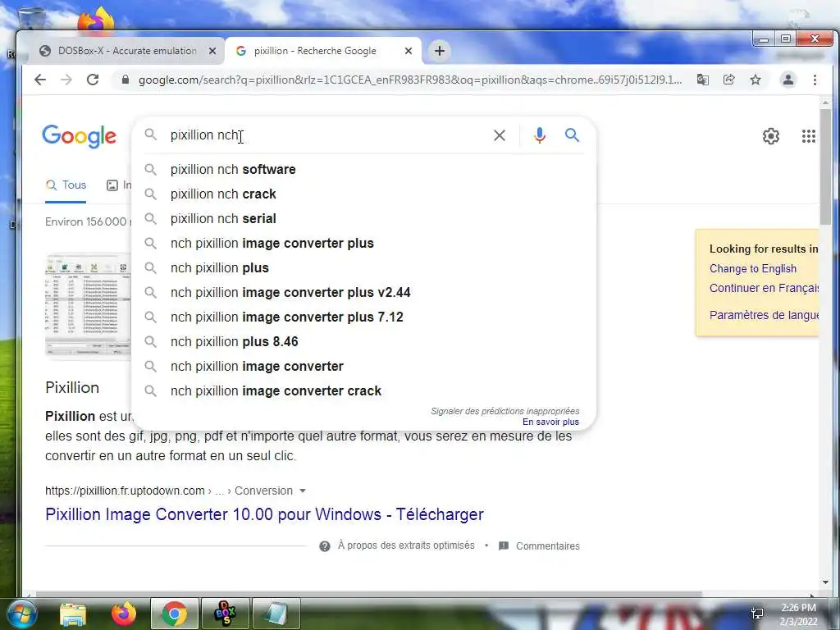Open the translate page icon
The height and width of the screenshot is (630, 840).
click(x=702, y=80)
